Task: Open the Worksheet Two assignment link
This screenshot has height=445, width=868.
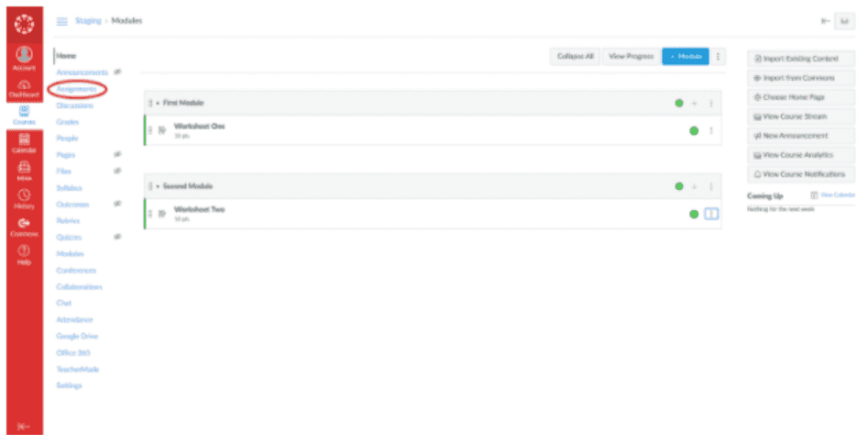Action: [199, 209]
